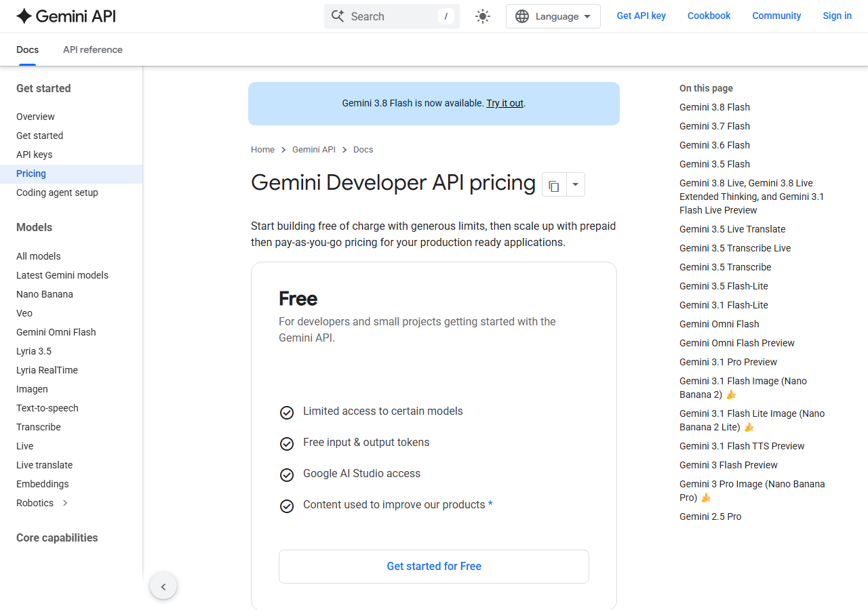This screenshot has width=868, height=610.
Task: Open Overview in the sidebar
Action: 35,117
